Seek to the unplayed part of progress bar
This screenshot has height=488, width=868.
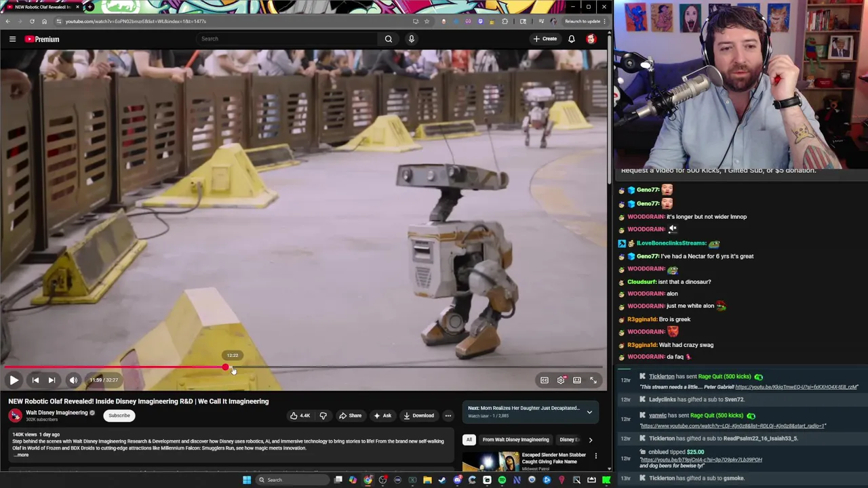(417, 367)
